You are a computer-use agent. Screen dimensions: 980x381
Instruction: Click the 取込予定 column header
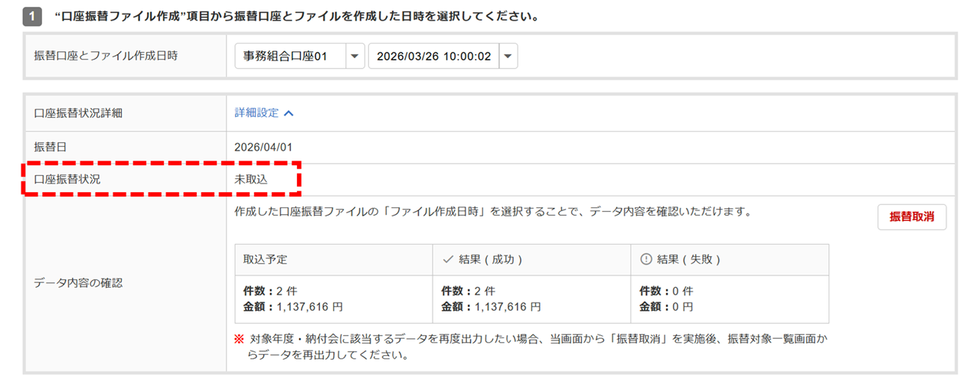(265, 260)
